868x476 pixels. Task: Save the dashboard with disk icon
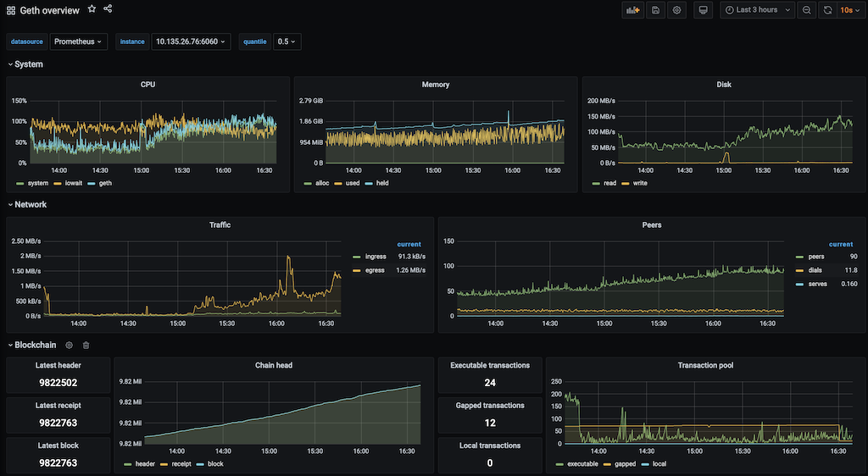pos(655,10)
